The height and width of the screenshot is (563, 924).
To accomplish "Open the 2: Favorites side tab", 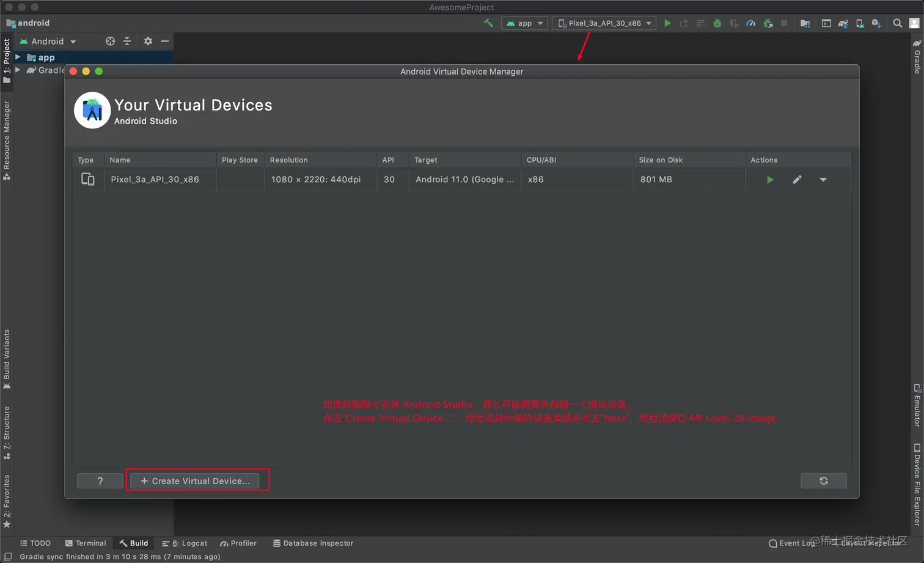I will point(7,501).
